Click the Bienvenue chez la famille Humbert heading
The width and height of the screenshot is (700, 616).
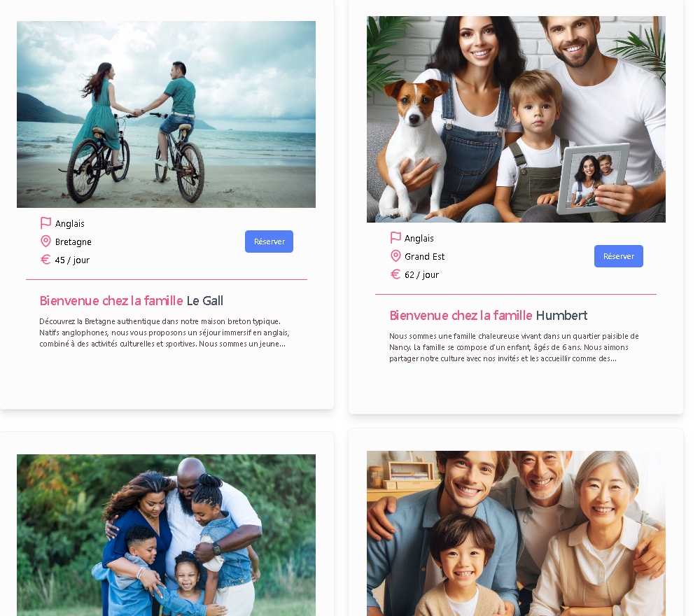[x=489, y=316]
